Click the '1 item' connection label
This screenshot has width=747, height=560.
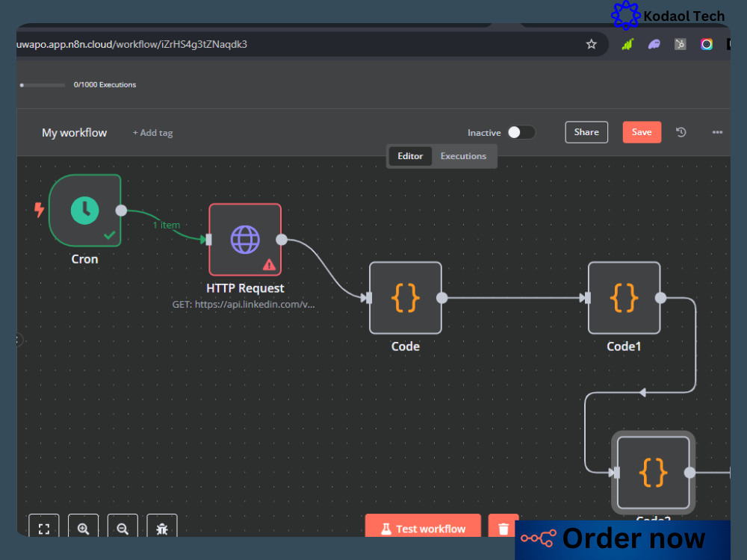(167, 225)
